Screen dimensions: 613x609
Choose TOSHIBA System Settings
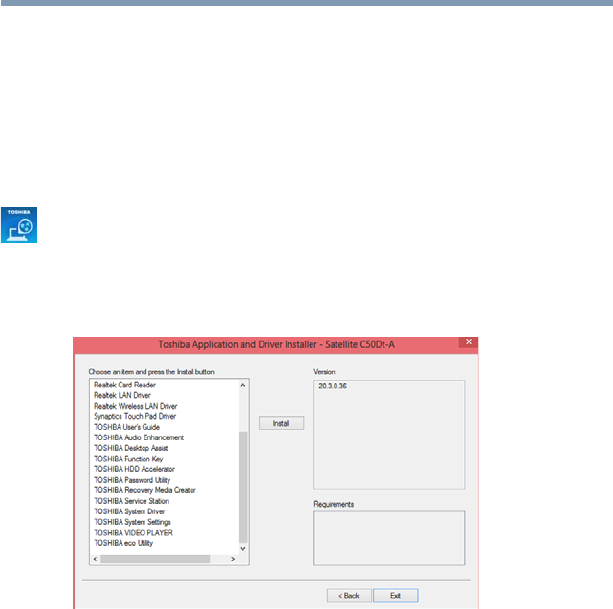pos(132,522)
